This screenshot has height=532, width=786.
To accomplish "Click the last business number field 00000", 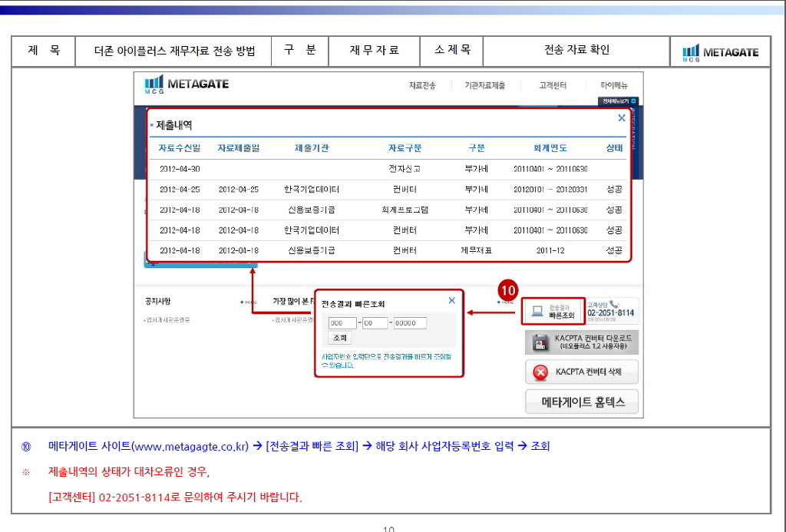I will (410, 323).
